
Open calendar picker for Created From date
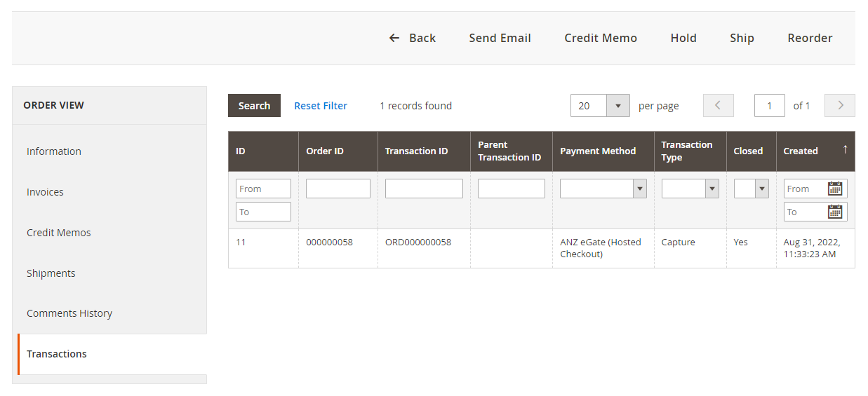(x=834, y=189)
